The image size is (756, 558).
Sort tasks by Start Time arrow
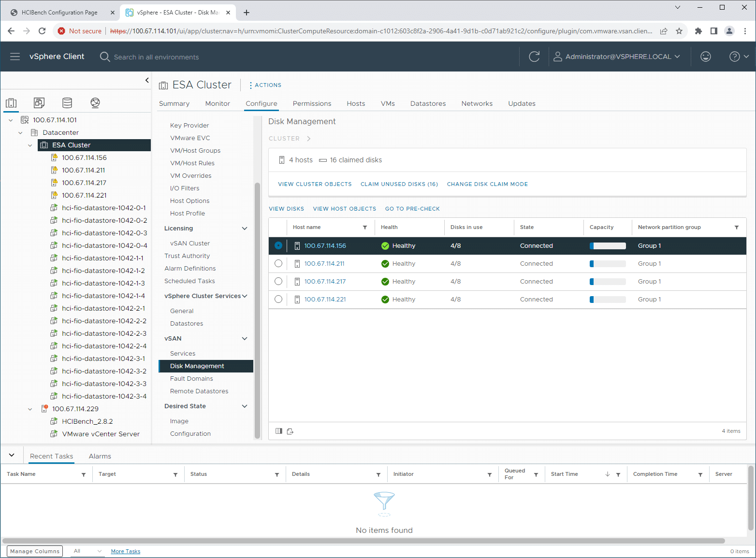[608, 474]
